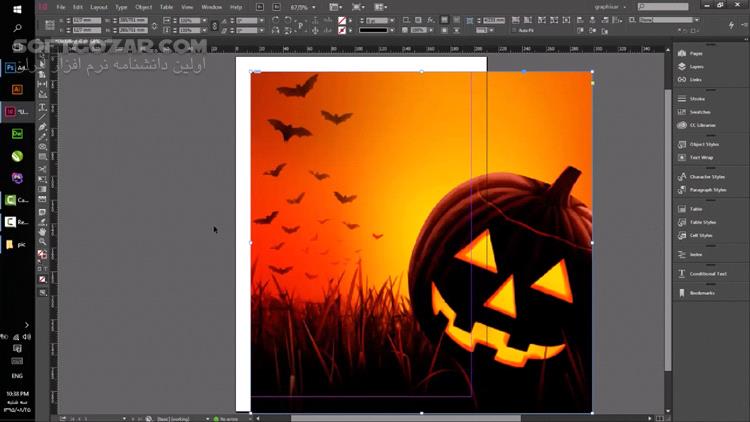The width and height of the screenshot is (750, 422).
Task: Open the Help menu
Action: pos(236,7)
